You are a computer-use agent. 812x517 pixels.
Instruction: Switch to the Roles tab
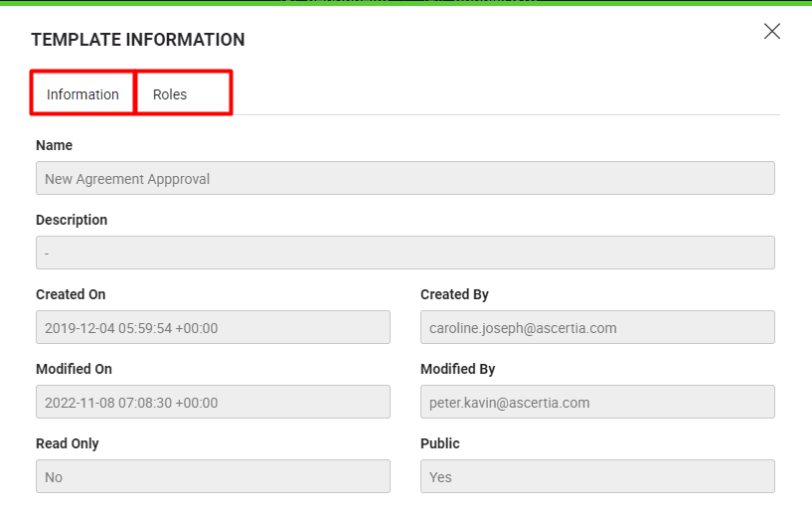pyautogui.click(x=170, y=94)
